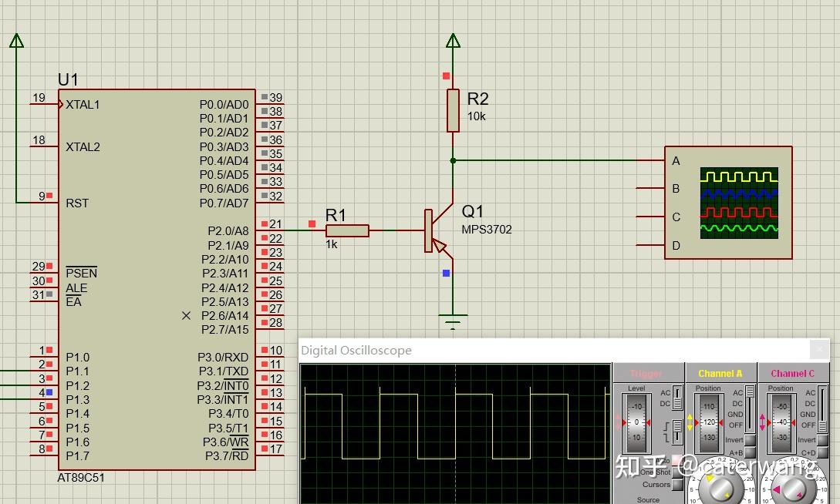Click the Channel A coupling selector slider
Viewport: 840px width, 504px height.
(750, 408)
